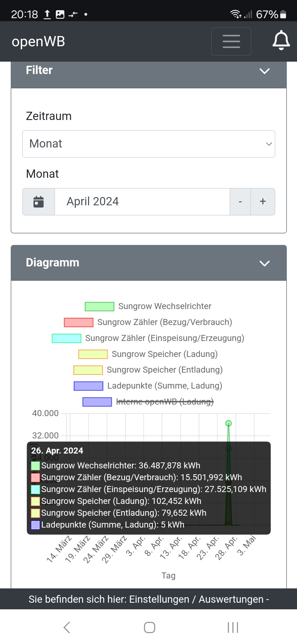Screen dimensions: 297x644
Task: Open the calendar month picker icon
Action: [x=38, y=202]
